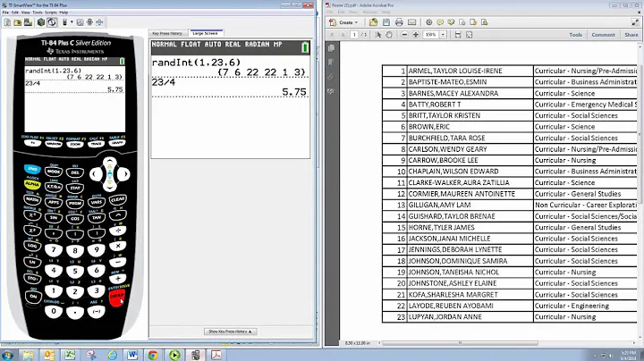Image resolution: width=644 pixels, height=361 pixels.
Task: Click the right arrow key on calculator
Action: (123, 174)
